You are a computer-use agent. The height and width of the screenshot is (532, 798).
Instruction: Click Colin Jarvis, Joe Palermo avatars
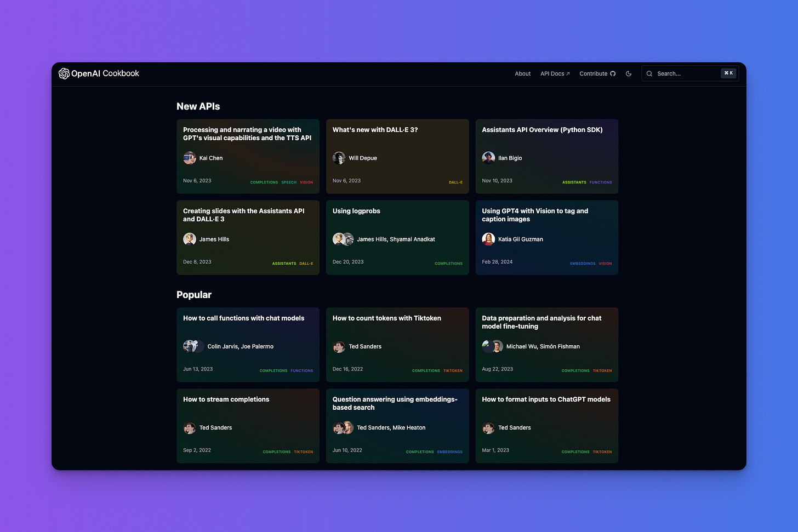pos(193,346)
